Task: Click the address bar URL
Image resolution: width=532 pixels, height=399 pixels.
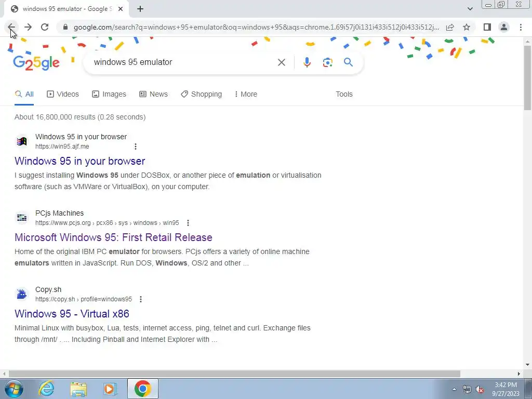Action: [x=256, y=27]
